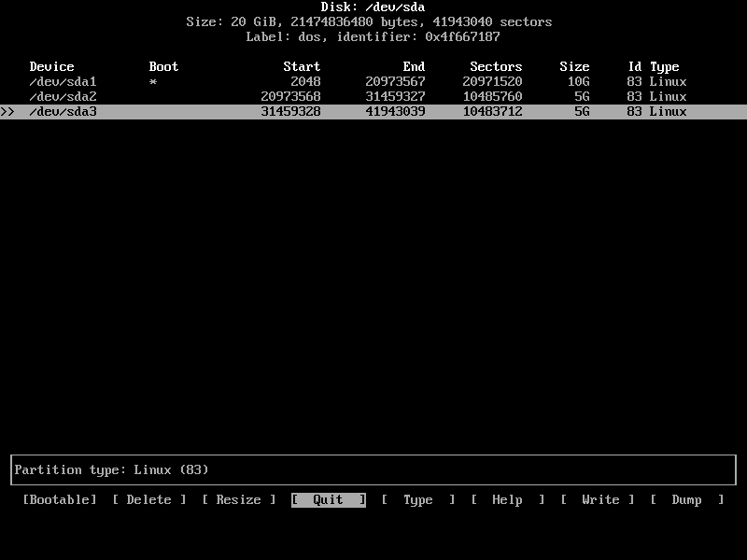Screen dimensions: 747x560
Task: Choose the Dump menu option
Action: click(687, 499)
